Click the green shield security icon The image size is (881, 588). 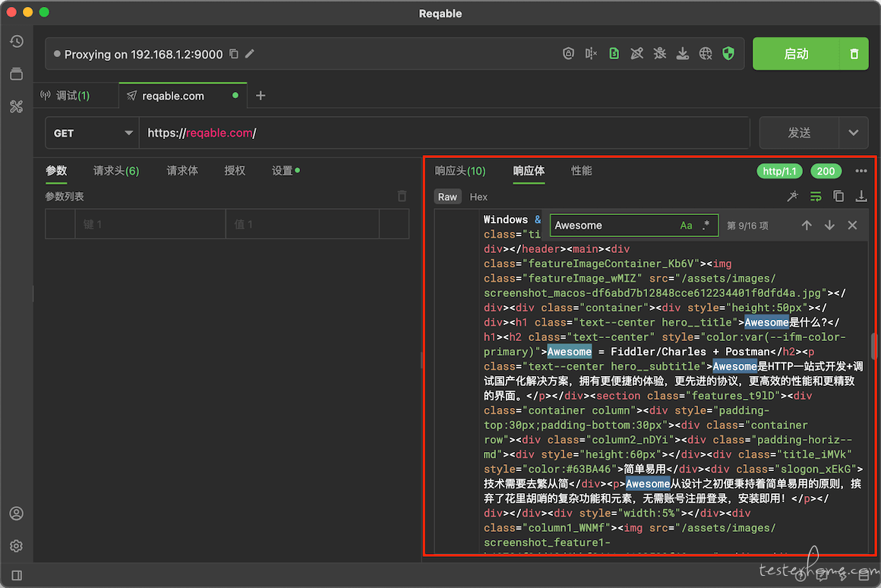tap(728, 53)
